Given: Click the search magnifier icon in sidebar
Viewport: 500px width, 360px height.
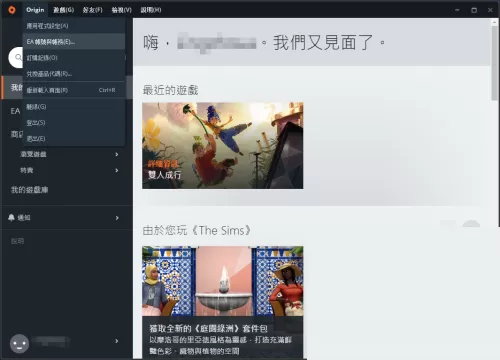Looking at the screenshot, I should click(x=18, y=57).
